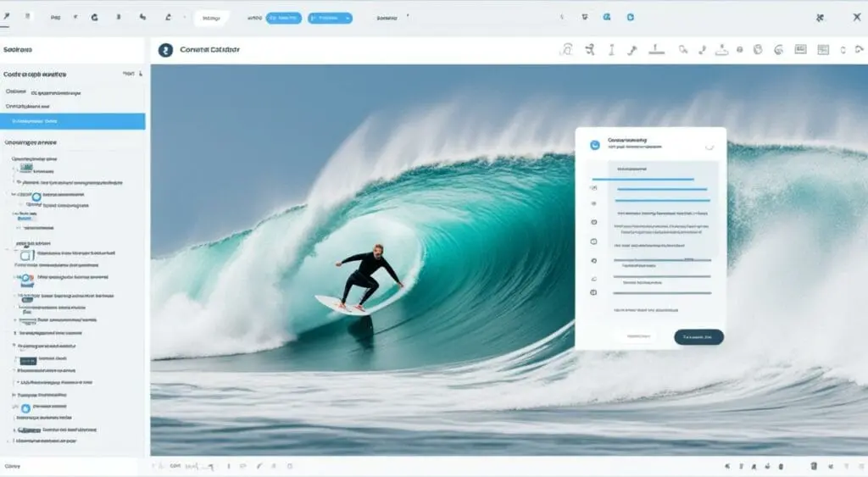
Task: Select the highlighted blue row in left sidebar
Action: point(73,121)
